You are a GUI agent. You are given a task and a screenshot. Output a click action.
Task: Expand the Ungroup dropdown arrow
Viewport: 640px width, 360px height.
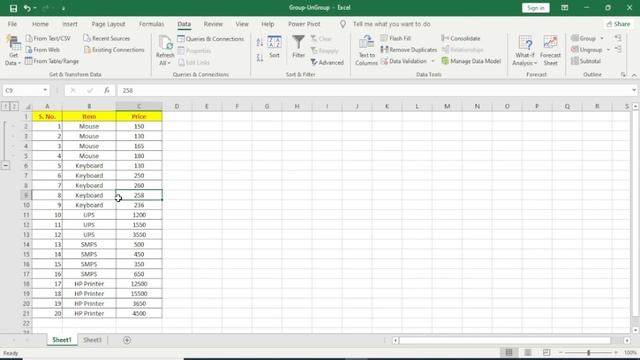[x=608, y=50]
